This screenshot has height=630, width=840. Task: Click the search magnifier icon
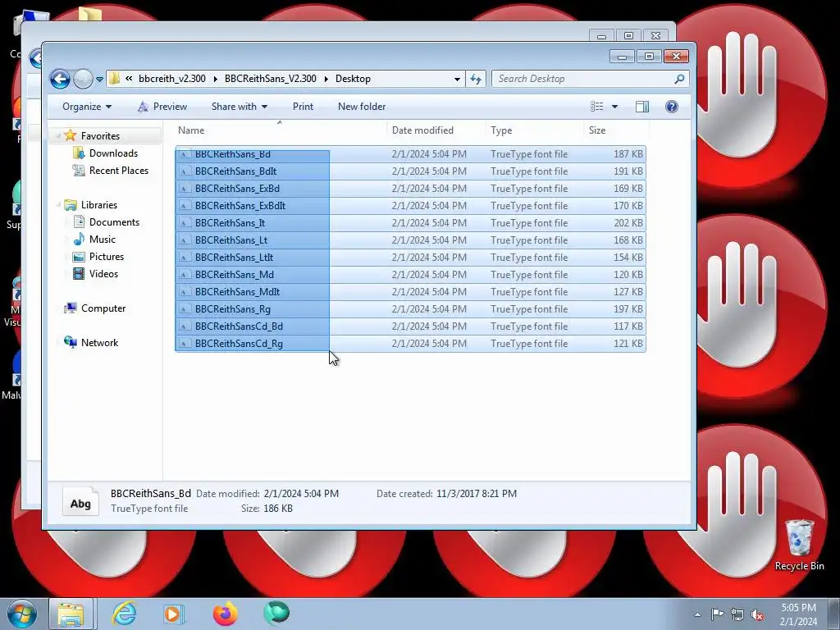click(679, 79)
